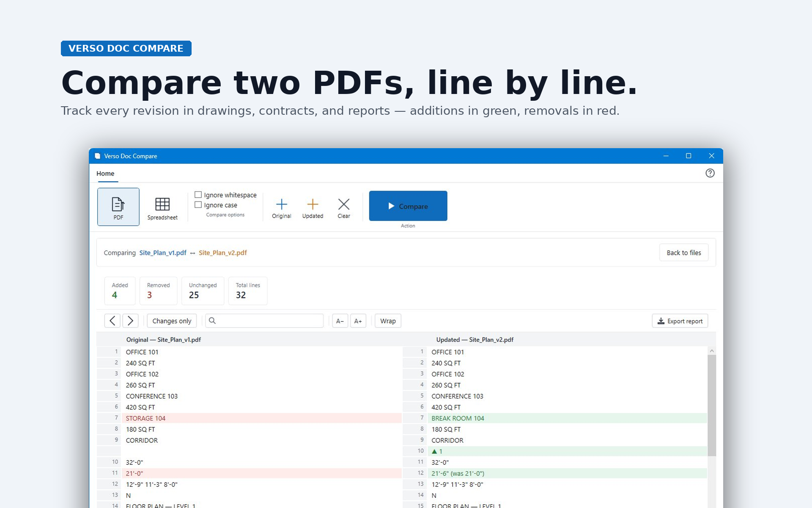
Task: Select OFFICE 102 in Updated pane
Action: (x=568, y=374)
